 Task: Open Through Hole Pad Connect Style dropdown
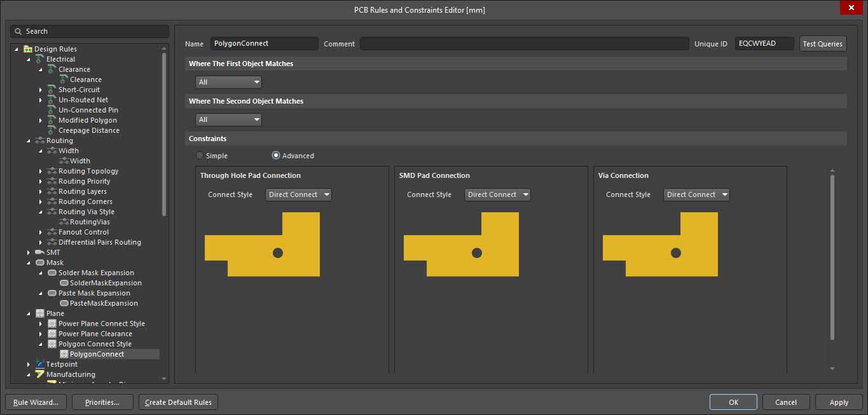pyautogui.click(x=298, y=194)
